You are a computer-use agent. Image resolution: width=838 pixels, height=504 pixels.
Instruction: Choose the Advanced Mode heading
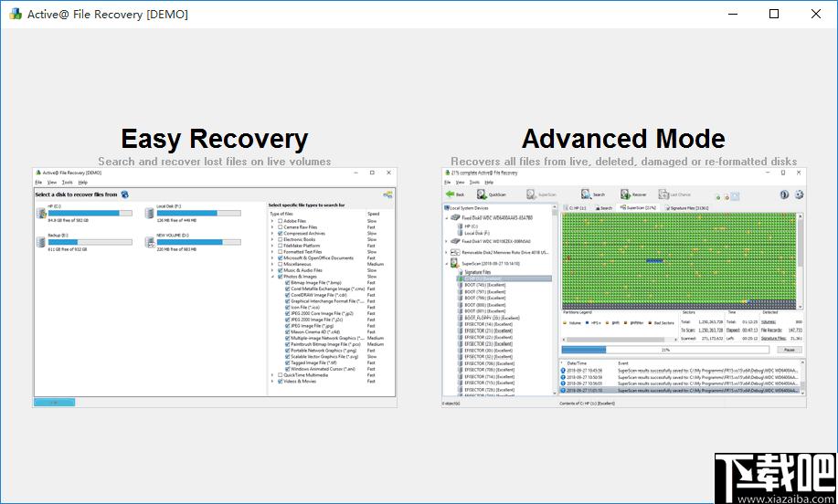pyautogui.click(x=623, y=139)
